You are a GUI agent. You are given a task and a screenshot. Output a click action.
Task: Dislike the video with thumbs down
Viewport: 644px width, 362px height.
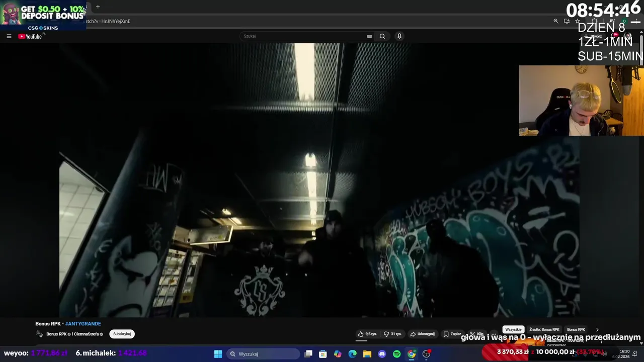(393, 334)
